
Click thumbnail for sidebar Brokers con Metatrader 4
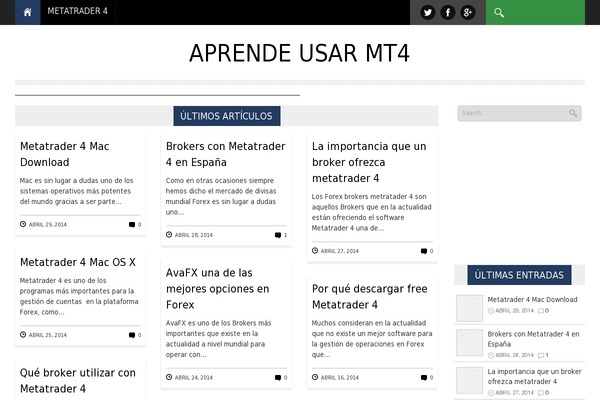click(x=470, y=343)
